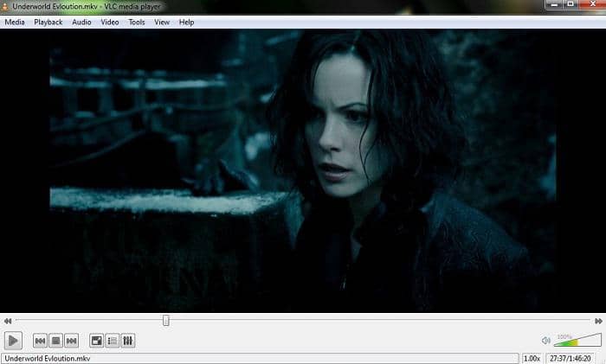This screenshot has width=606, height=364.
Task: Open the Help menu
Action: click(186, 22)
